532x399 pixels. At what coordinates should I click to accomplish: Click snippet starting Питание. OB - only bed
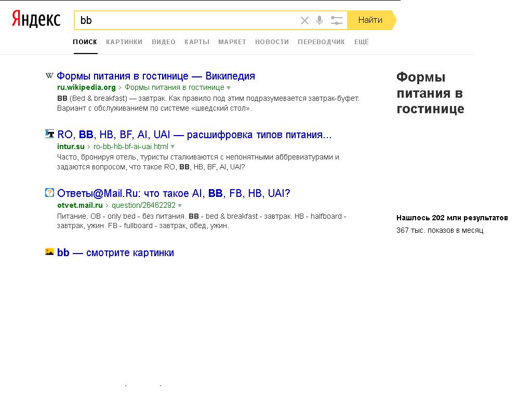[x=202, y=221]
